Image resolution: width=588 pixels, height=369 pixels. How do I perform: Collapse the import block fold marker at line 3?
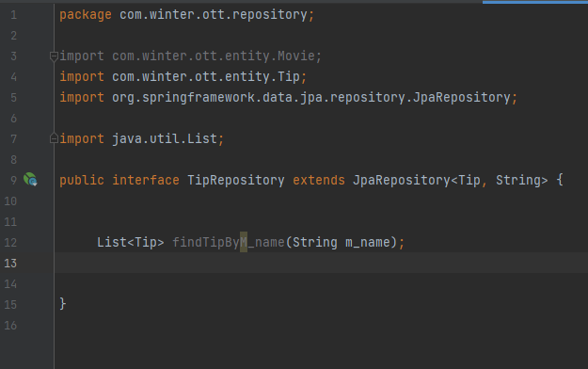[54, 56]
